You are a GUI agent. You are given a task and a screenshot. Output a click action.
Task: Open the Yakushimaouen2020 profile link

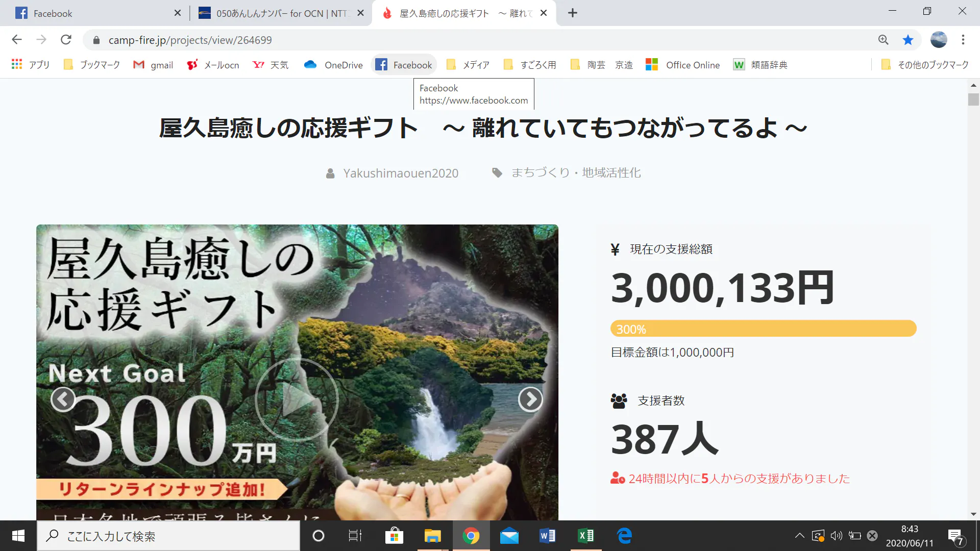400,173
